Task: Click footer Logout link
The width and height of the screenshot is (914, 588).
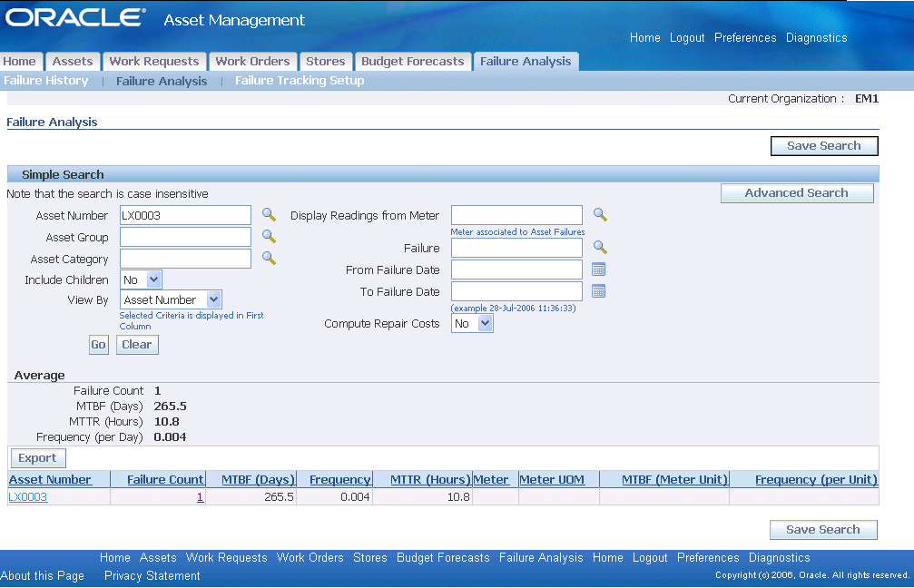Action: (x=650, y=558)
